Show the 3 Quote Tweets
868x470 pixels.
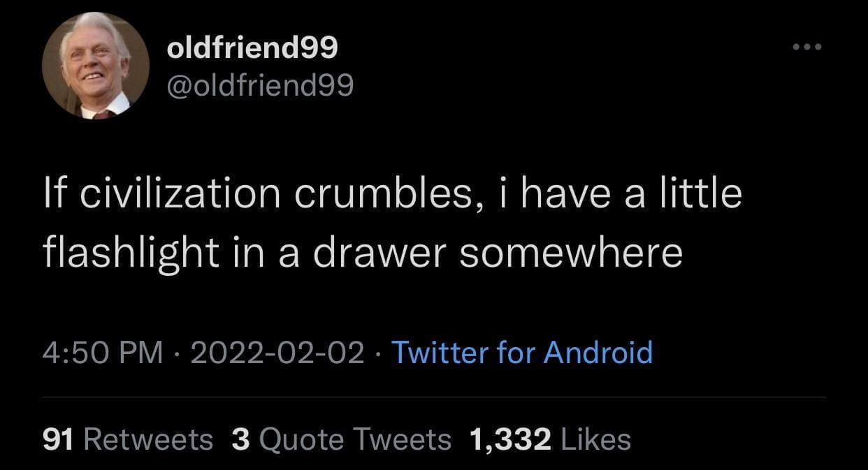(x=341, y=439)
